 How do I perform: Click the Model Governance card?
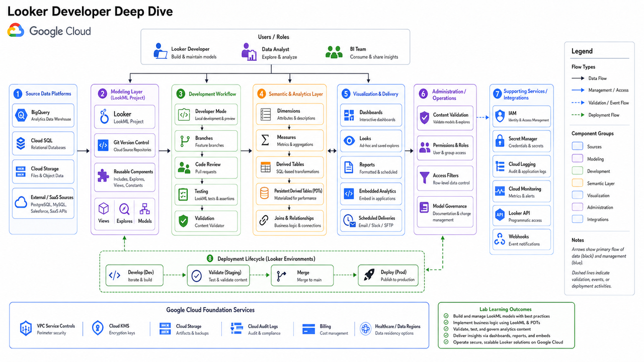(x=445, y=213)
